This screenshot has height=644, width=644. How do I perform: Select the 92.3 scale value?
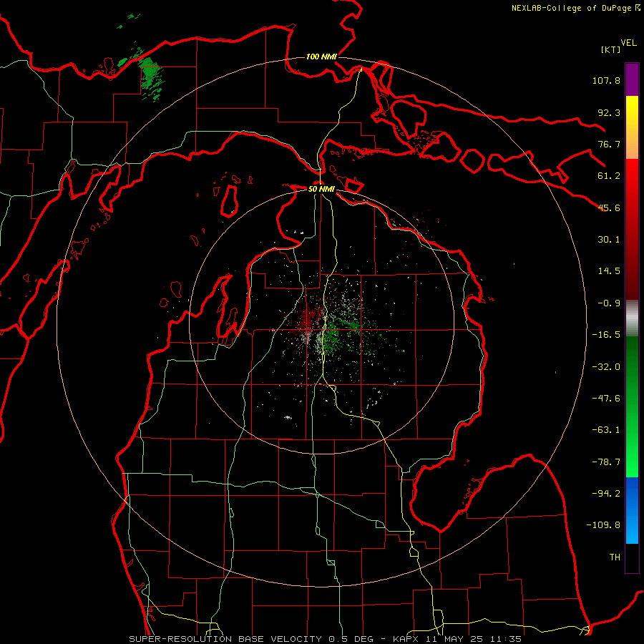(x=609, y=112)
